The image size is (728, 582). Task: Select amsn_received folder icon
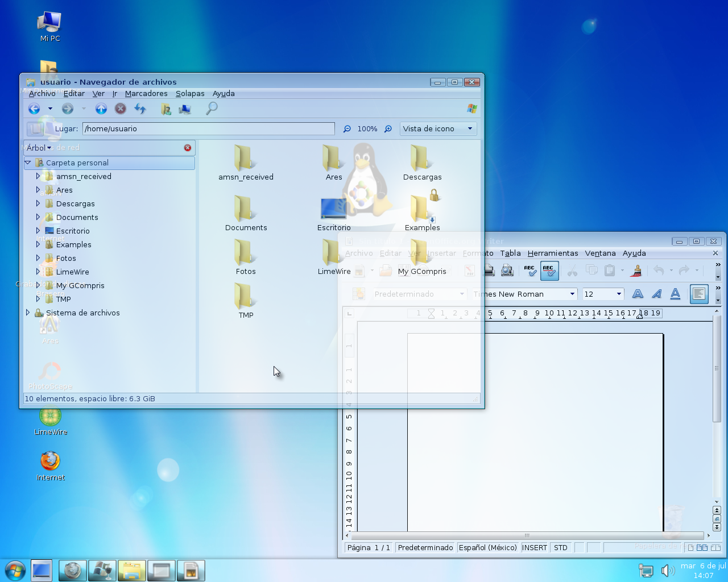(x=246, y=157)
